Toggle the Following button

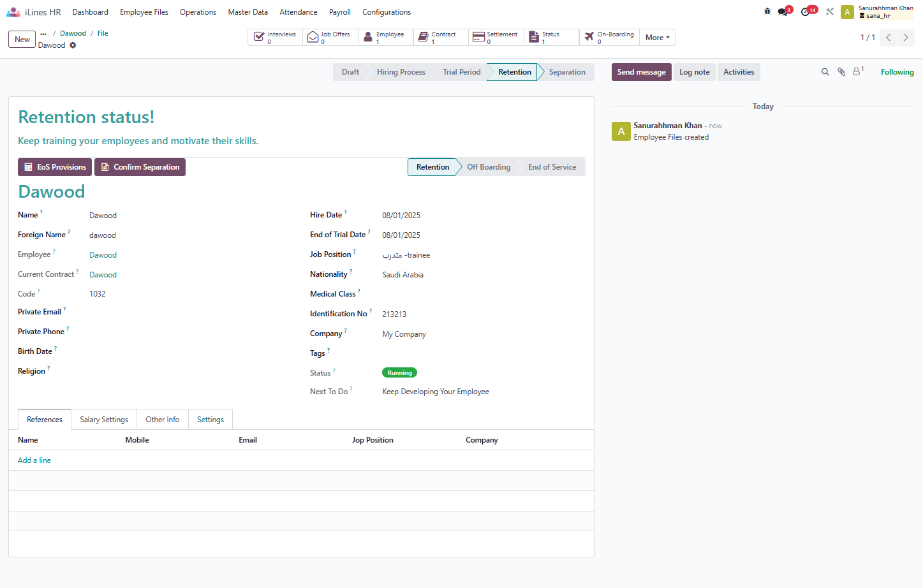pos(897,72)
